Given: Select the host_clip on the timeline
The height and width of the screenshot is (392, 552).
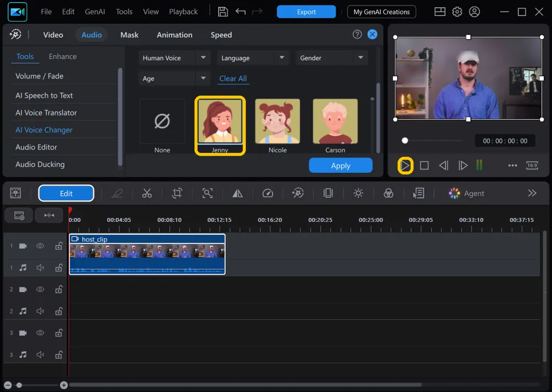Looking at the screenshot, I should click(147, 254).
